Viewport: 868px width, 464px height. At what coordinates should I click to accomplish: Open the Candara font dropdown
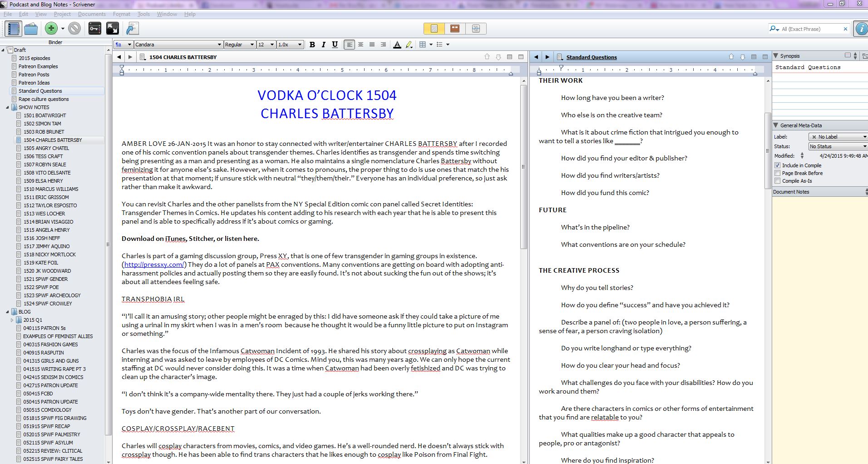coord(178,45)
